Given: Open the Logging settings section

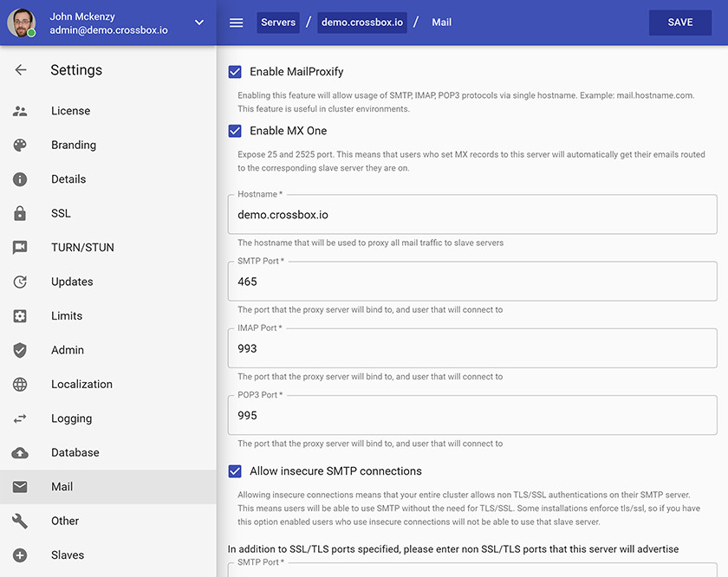Looking at the screenshot, I should [x=71, y=418].
